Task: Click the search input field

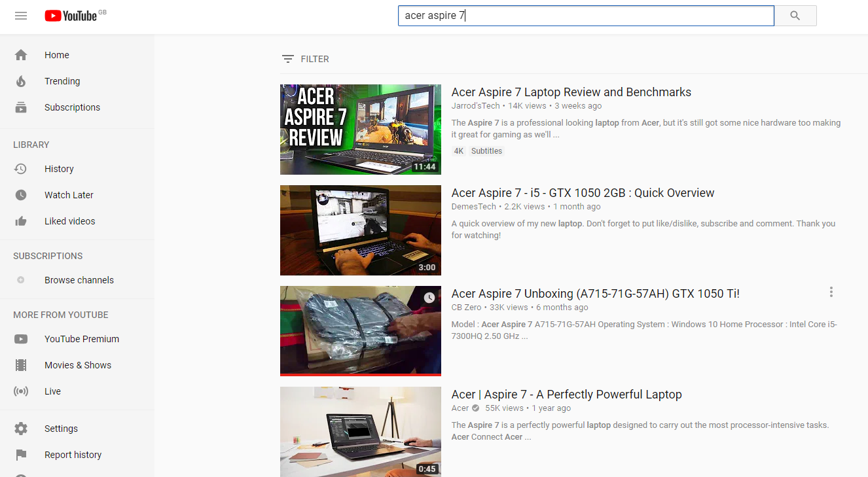Action: point(586,16)
